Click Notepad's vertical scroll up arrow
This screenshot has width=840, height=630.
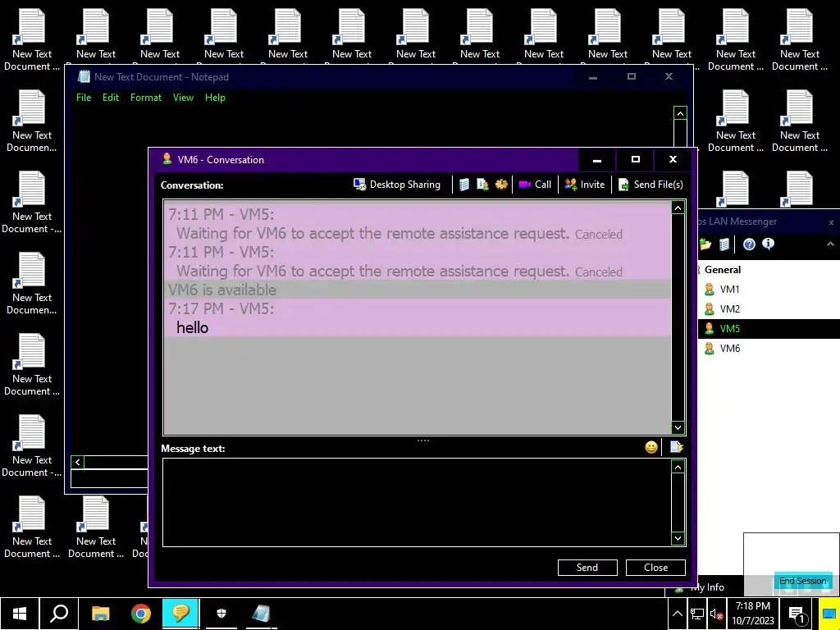point(680,113)
